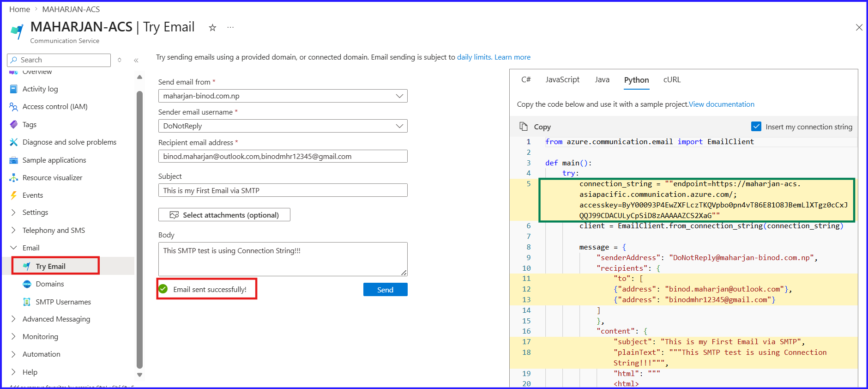Switch to the Java code tab

pos(602,79)
